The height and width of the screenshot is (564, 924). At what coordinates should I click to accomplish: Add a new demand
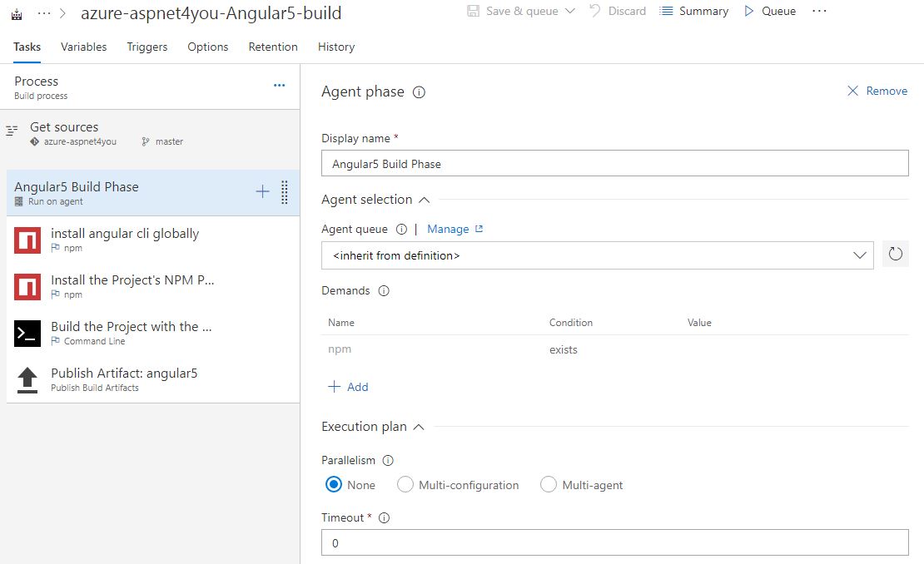click(x=348, y=387)
